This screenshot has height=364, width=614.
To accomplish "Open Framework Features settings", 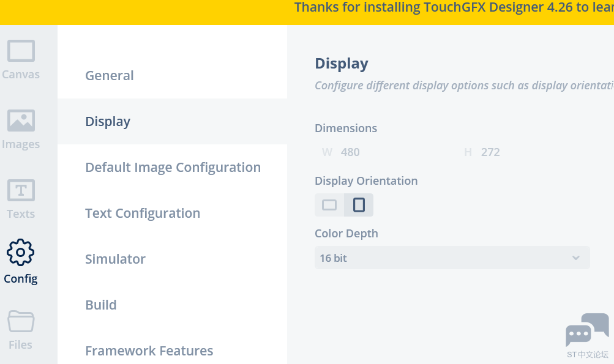I will pos(172,351).
